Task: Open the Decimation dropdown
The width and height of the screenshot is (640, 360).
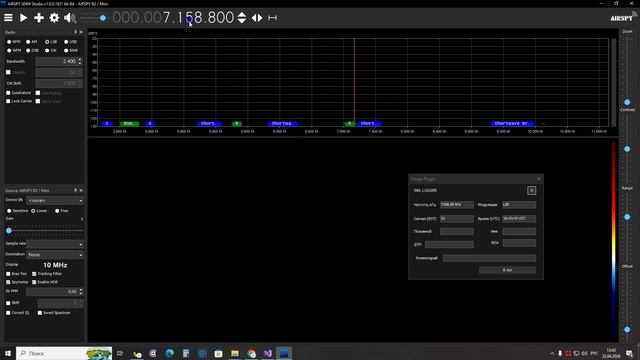Action: (x=55, y=255)
